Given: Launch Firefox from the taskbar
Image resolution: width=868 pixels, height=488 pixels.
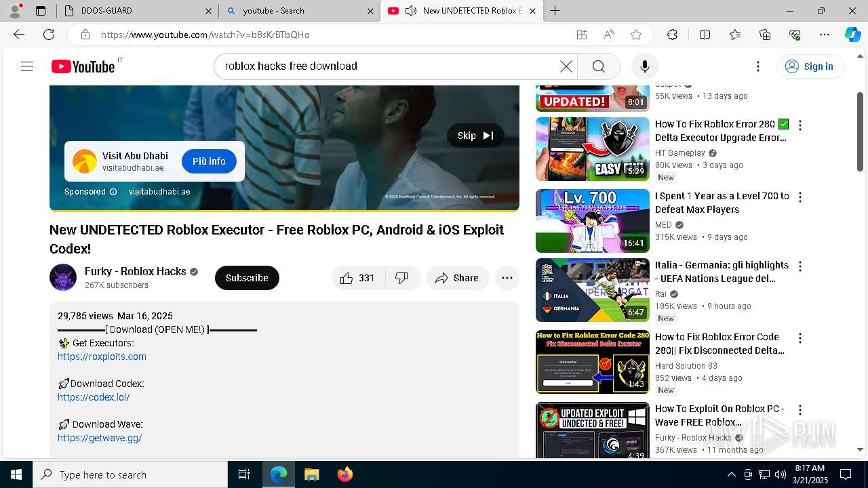Looking at the screenshot, I should pos(345,474).
